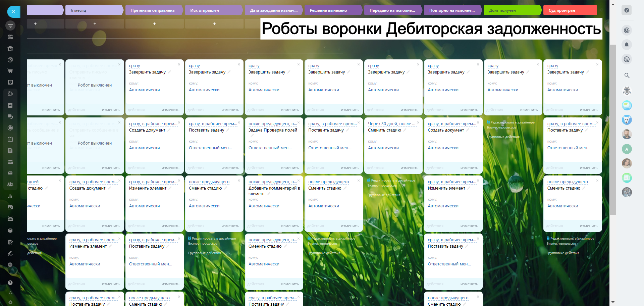Add a robot under 'Претензия отправлена' with plus

click(x=155, y=24)
